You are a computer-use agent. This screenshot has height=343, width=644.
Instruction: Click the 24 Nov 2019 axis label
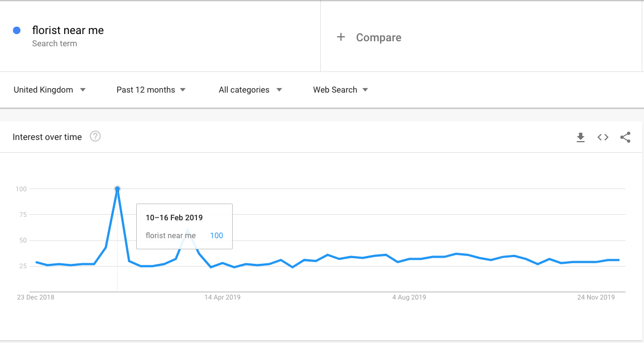click(x=596, y=297)
